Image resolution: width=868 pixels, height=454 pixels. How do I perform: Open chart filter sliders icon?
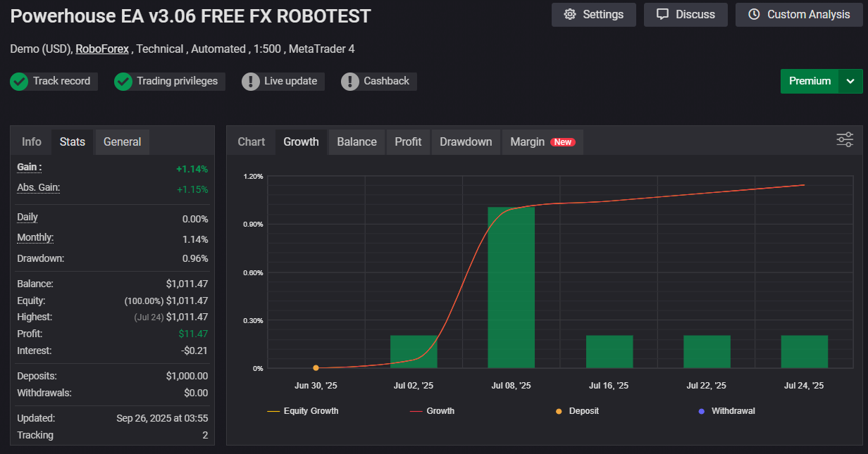(x=845, y=139)
